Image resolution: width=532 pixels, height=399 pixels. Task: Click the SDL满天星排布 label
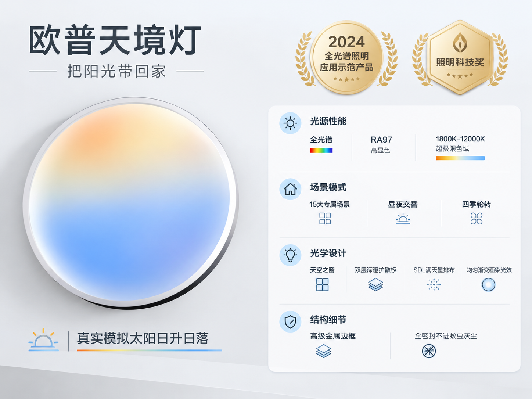click(434, 270)
